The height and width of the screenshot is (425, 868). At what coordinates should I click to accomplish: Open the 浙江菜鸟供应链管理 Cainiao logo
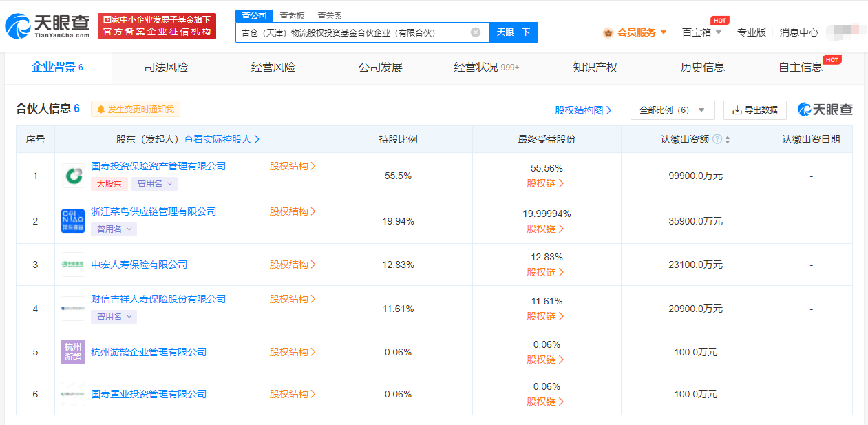[x=73, y=220]
